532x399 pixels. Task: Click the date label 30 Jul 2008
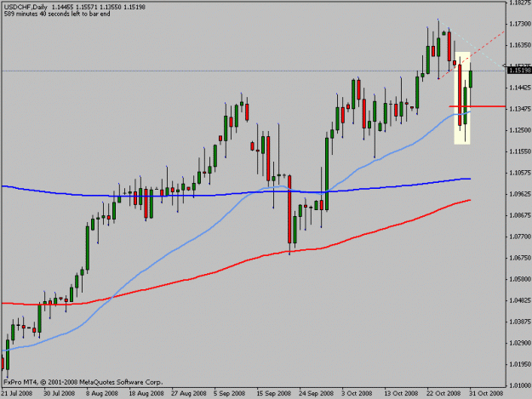59,393
